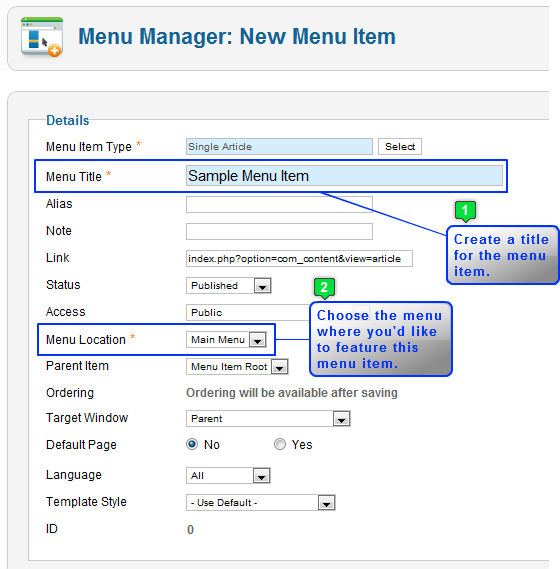Click the Note text field
Screen dimensions: 560x569
[x=279, y=232]
